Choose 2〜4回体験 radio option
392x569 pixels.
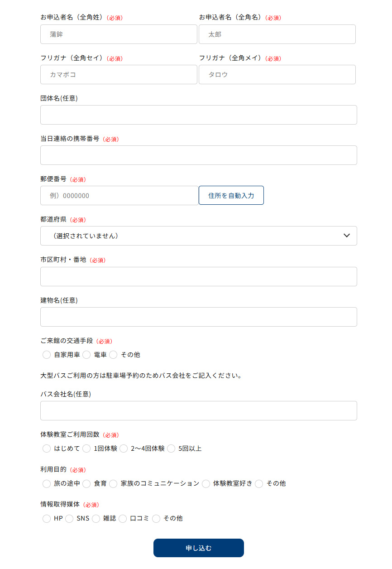pyautogui.click(x=124, y=448)
